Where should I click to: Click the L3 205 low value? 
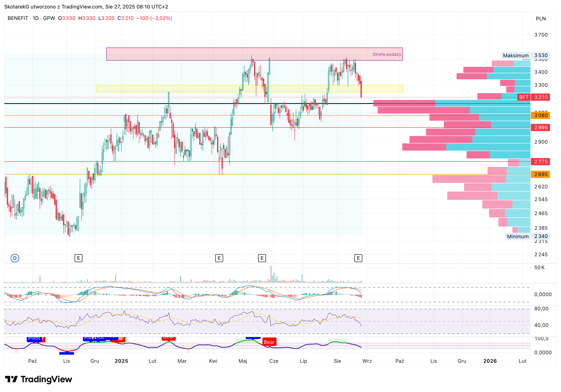point(107,18)
